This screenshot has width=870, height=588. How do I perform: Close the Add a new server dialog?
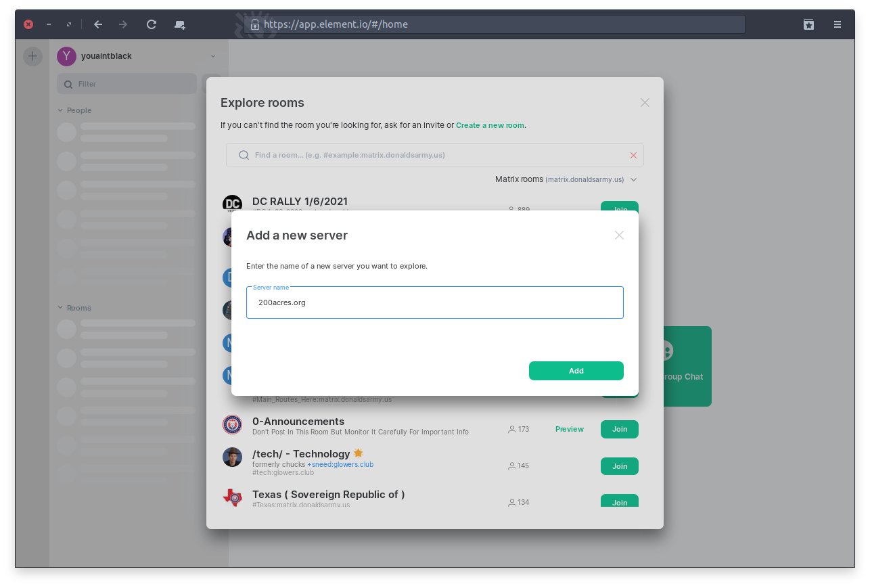point(619,235)
